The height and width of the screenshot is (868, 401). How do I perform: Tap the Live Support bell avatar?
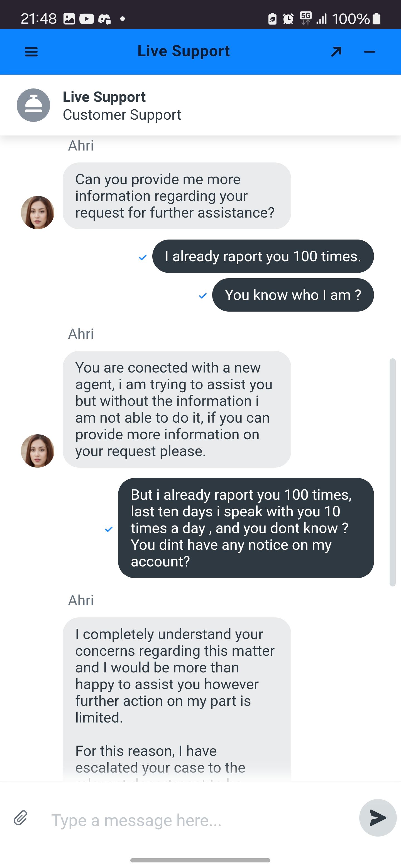(33, 105)
